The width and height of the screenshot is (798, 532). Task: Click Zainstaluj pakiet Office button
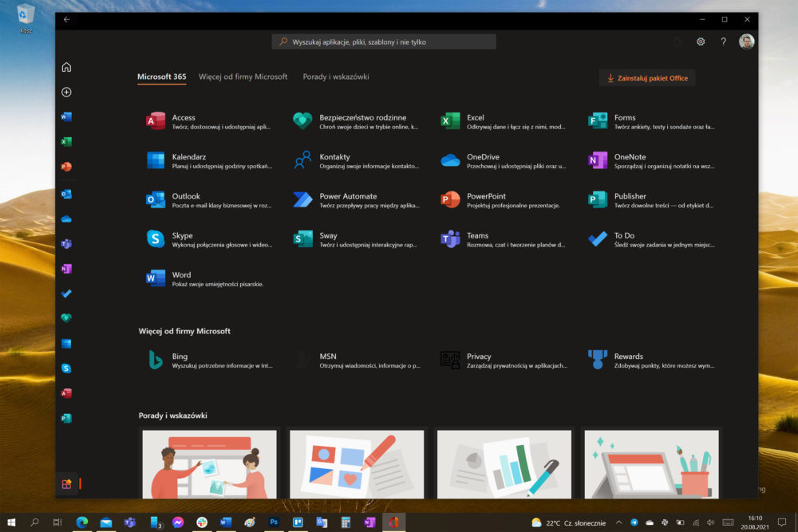pyautogui.click(x=647, y=78)
